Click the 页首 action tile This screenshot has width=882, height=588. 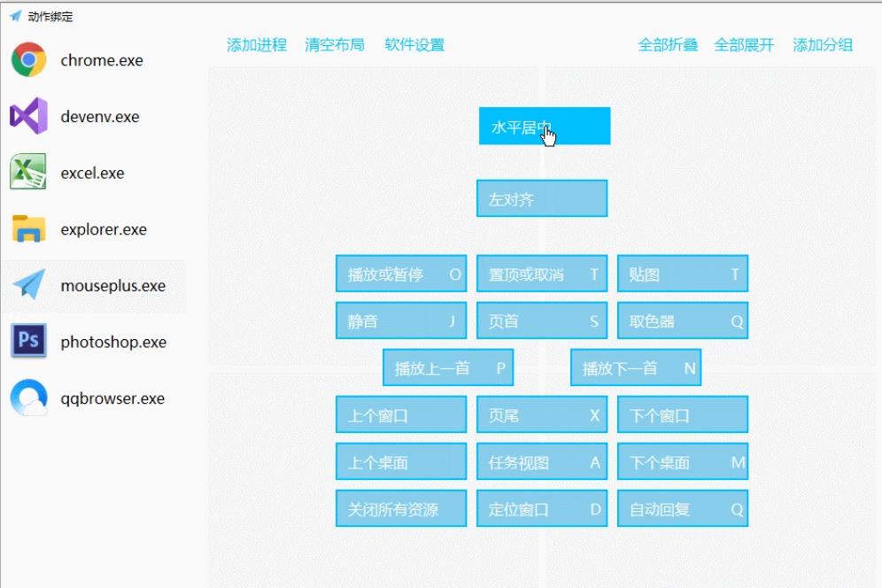click(x=542, y=321)
